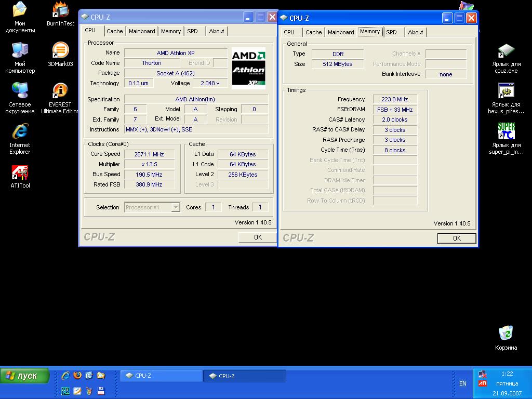
Task: Click the Bus Speed value 190.5 MHz
Action: tap(149, 175)
